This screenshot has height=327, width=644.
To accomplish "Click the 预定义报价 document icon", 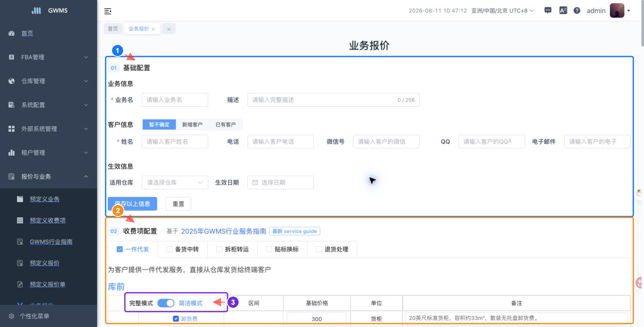I will pos(20,263).
